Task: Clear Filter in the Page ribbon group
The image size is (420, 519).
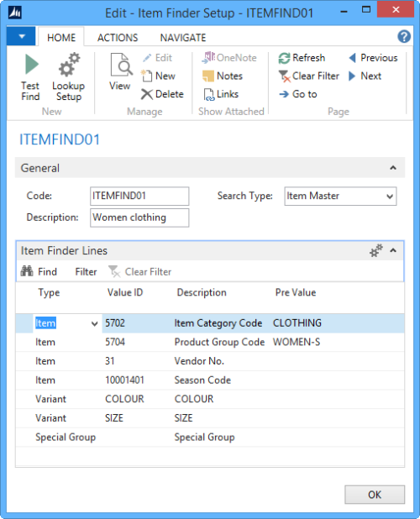Action: click(x=309, y=76)
